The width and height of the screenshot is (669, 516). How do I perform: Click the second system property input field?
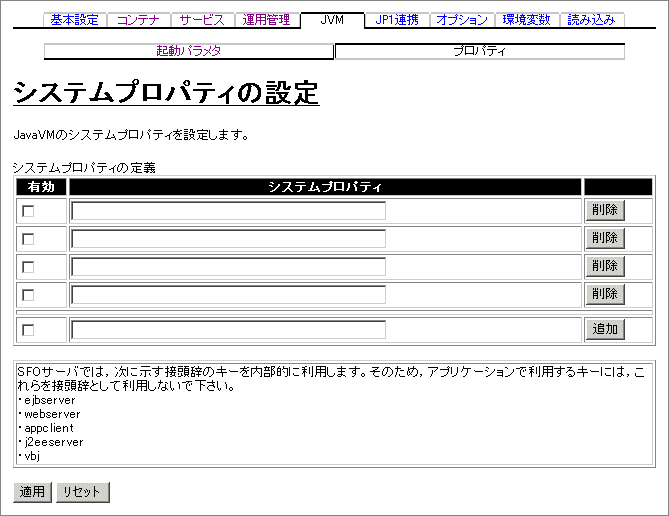tap(229, 239)
